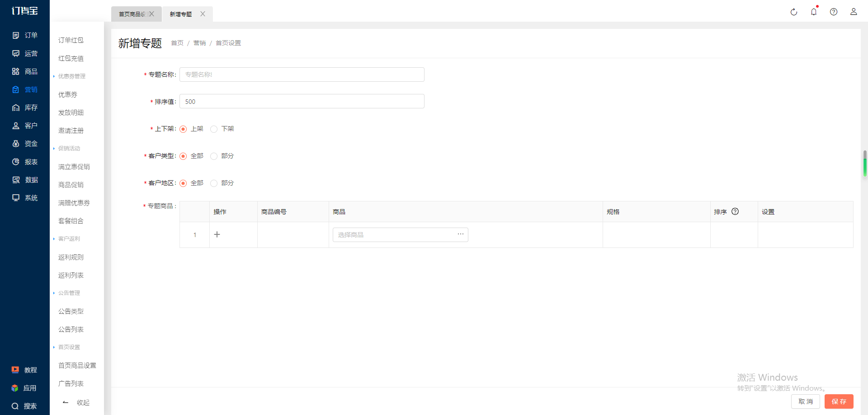This screenshot has width=868, height=415.
Task: Open 公告类型 menu item
Action: (x=71, y=311)
